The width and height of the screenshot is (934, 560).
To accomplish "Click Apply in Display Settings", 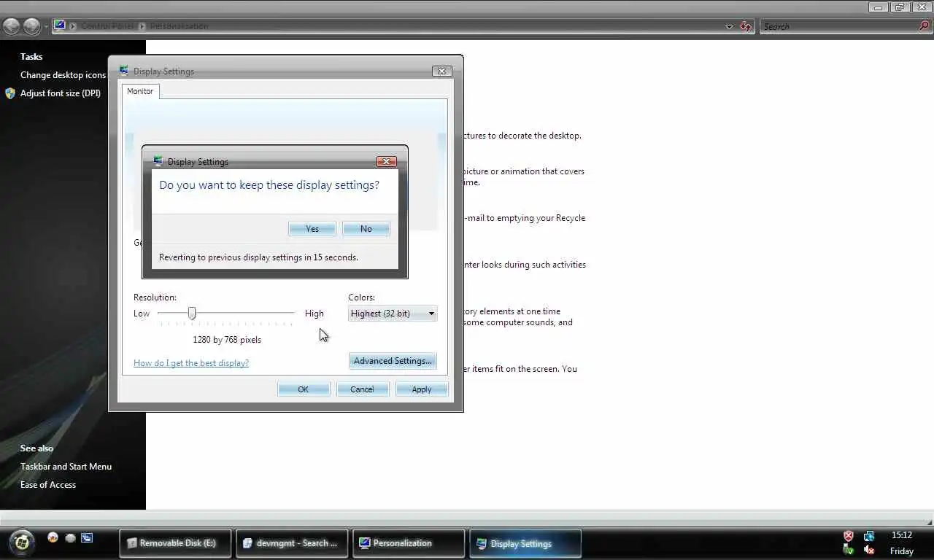I will pyautogui.click(x=422, y=389).
